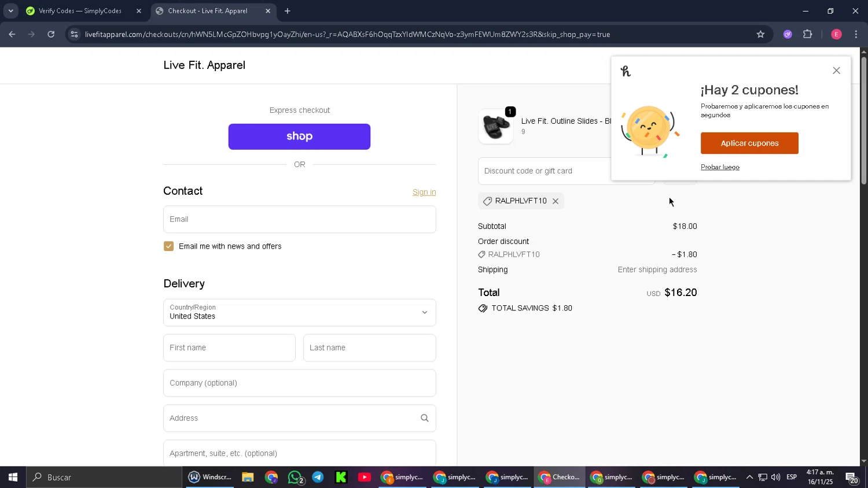Click the taskbar clock and date

point(820,477)
